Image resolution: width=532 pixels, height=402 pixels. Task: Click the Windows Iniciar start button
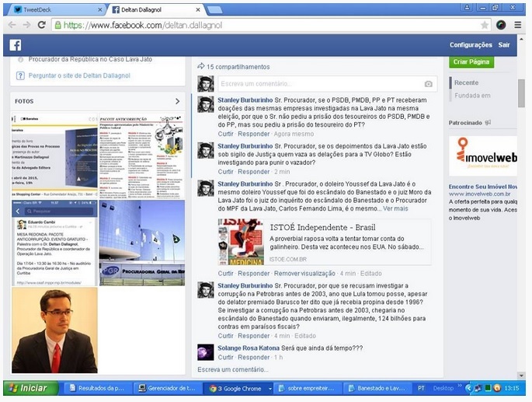pos(28,387)
